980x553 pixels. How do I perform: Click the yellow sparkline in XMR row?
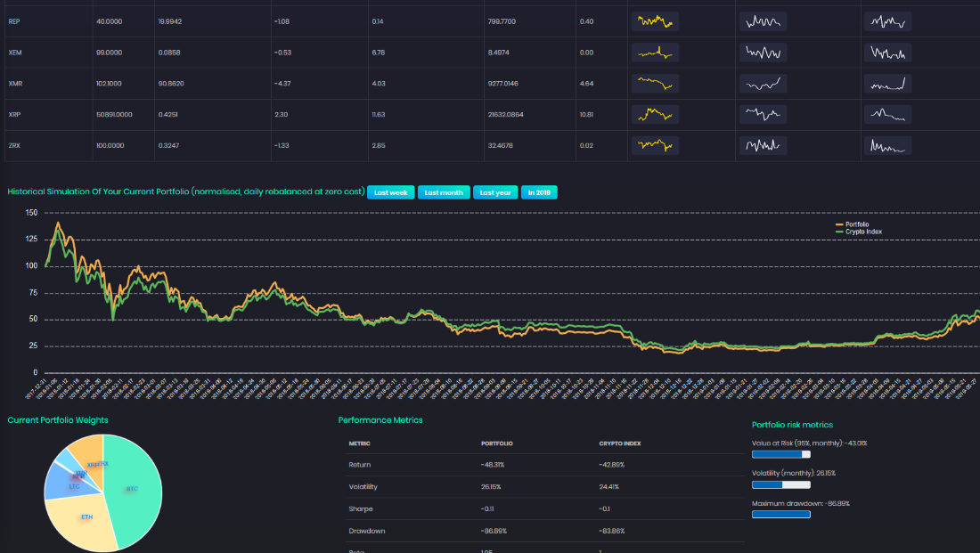[x=655, y=84]
